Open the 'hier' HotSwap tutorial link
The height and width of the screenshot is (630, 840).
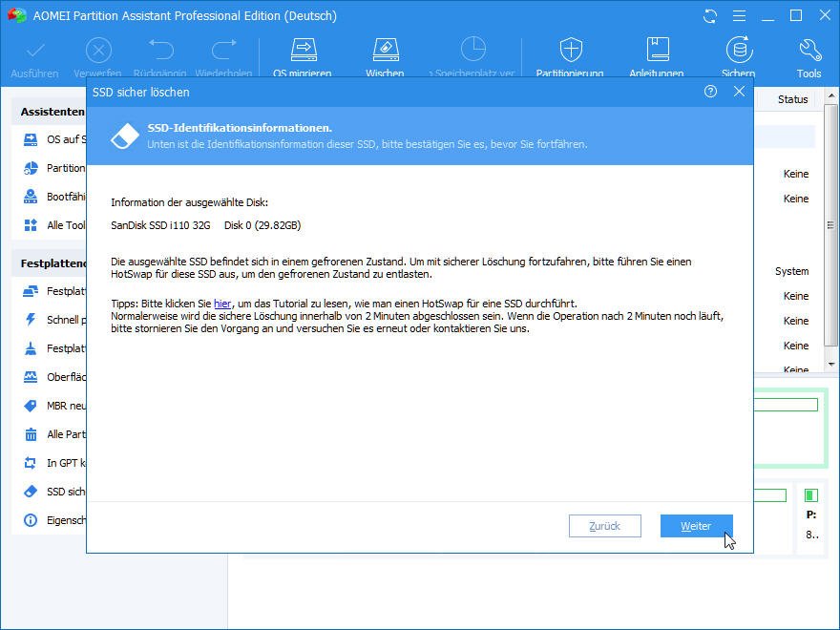(x=222, y=304)
